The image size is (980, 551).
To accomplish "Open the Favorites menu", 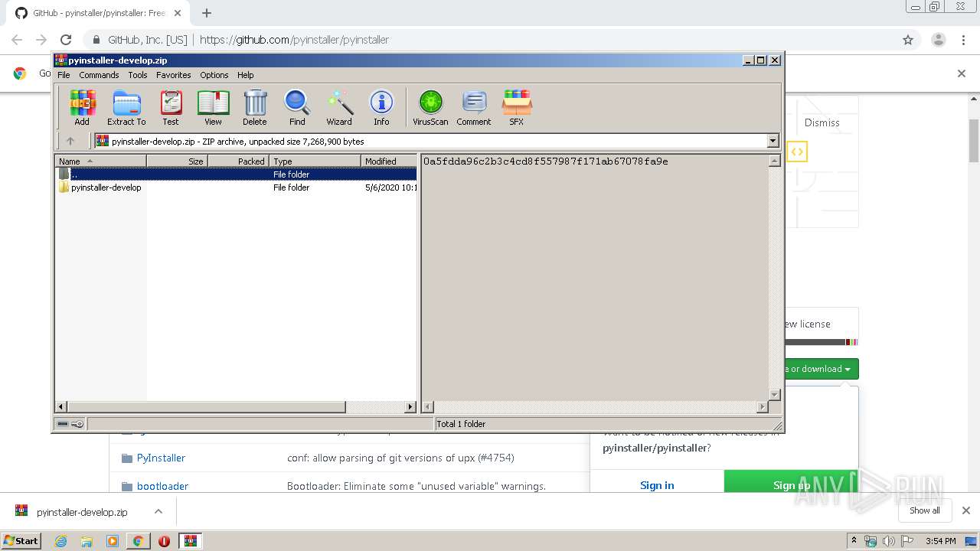I will 174,75.
